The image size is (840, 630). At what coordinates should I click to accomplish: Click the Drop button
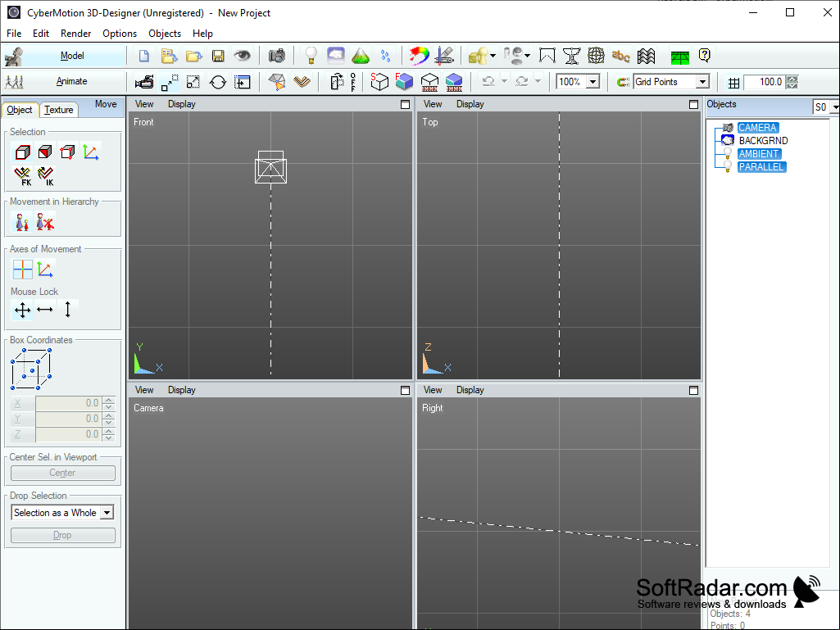click(x=62, y=535)
